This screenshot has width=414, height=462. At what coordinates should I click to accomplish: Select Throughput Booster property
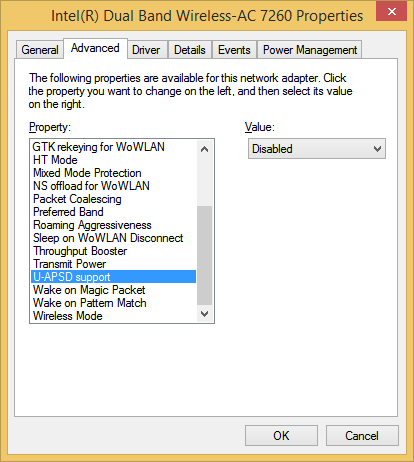pyautogui.click(x=113, y=251)
